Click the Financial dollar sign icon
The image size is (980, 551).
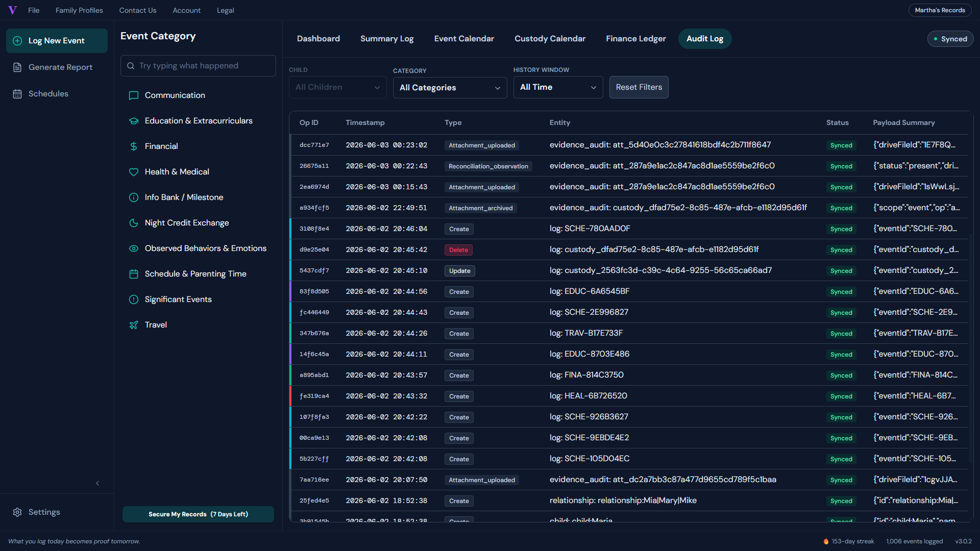click(134, 146)
